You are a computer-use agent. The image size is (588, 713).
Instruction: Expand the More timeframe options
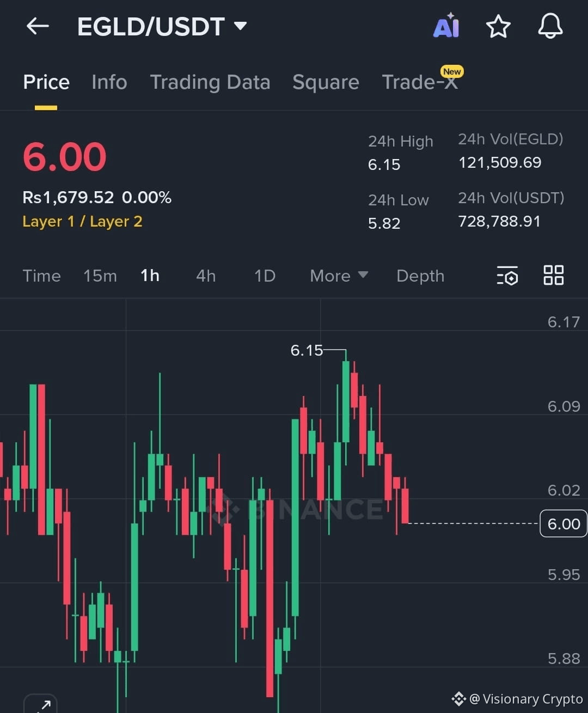coord(338,276)
